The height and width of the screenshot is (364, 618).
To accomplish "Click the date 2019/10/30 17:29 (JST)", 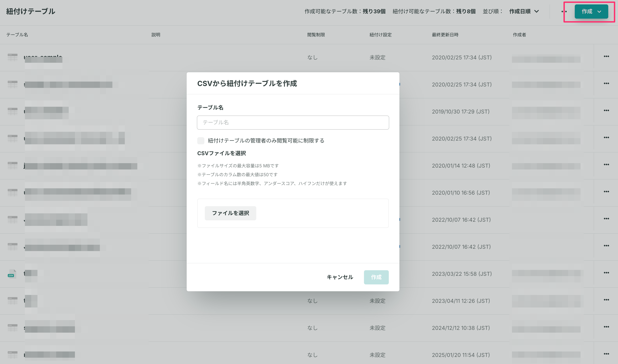I will (x=461, y=112).
